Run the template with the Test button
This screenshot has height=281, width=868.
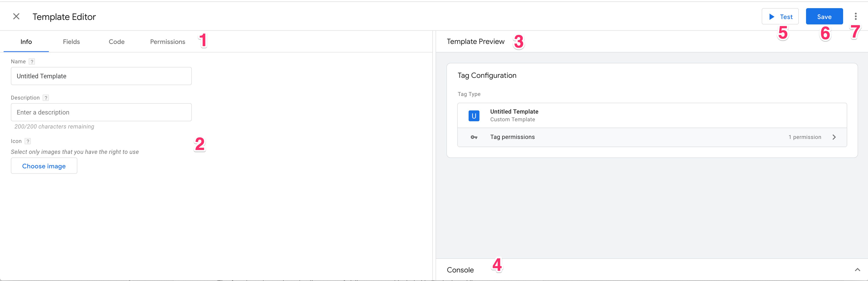click(x=780, y=17)
